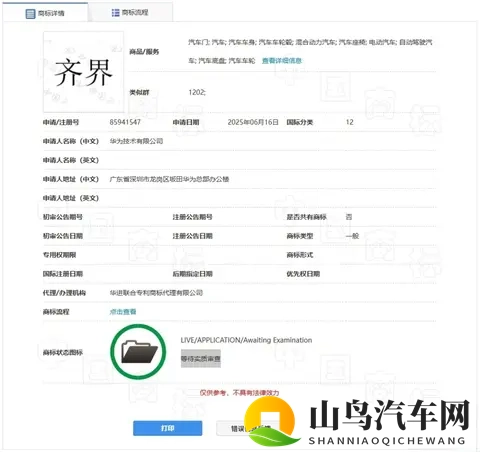
Task: Click the 商标流程 row label
Action: tap(56, 312)
